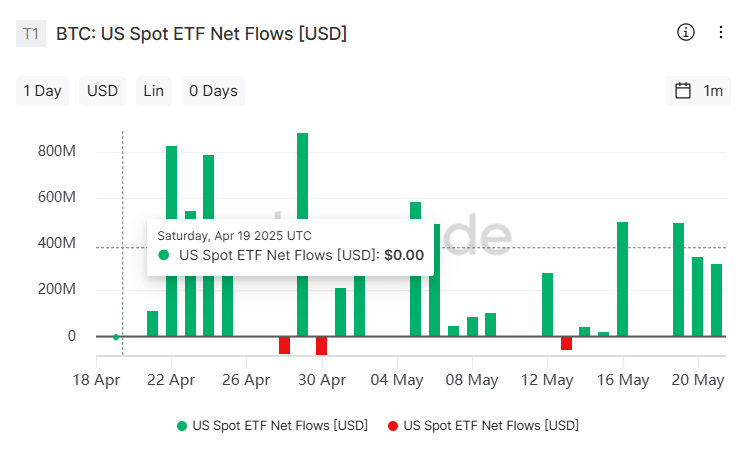Click the chart title BTC: US Spot ETF Net Flows

[x=201, y=33]
